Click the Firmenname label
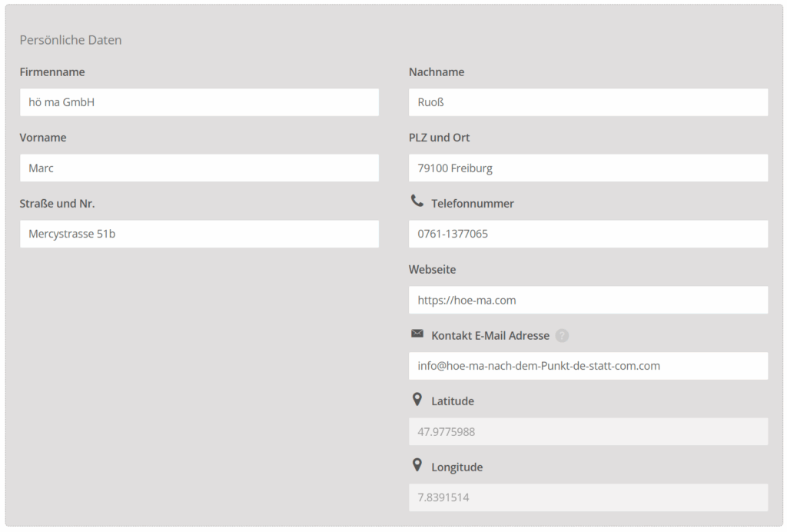Image resolution: width=787 pixels, height=532 pixels. pos(52,71)
